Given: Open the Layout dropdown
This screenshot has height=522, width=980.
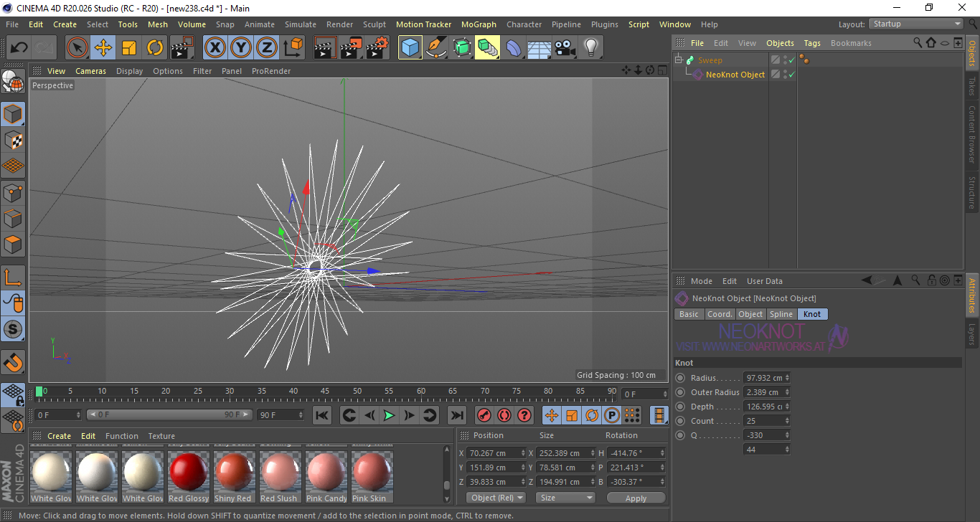Looking at the screenshot, I should pos(917,24).
